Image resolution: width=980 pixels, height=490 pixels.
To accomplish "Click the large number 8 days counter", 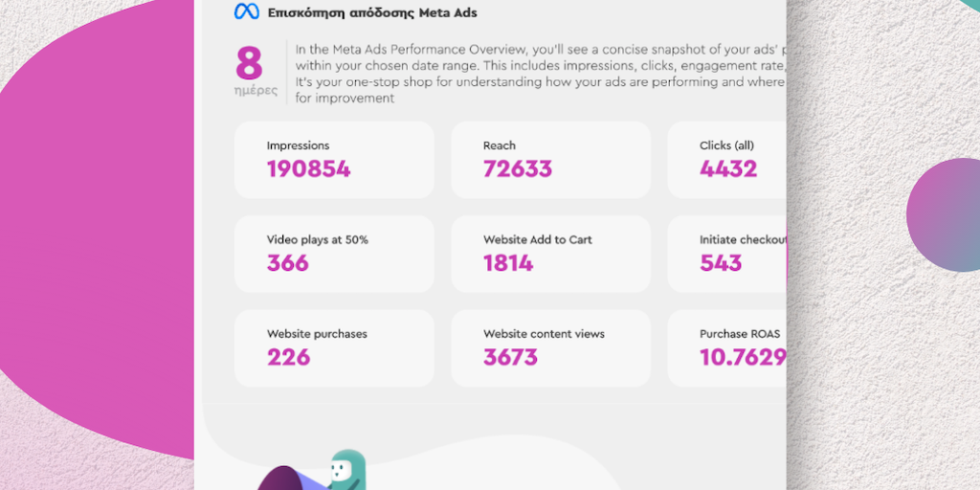I will tap(249, 63).
